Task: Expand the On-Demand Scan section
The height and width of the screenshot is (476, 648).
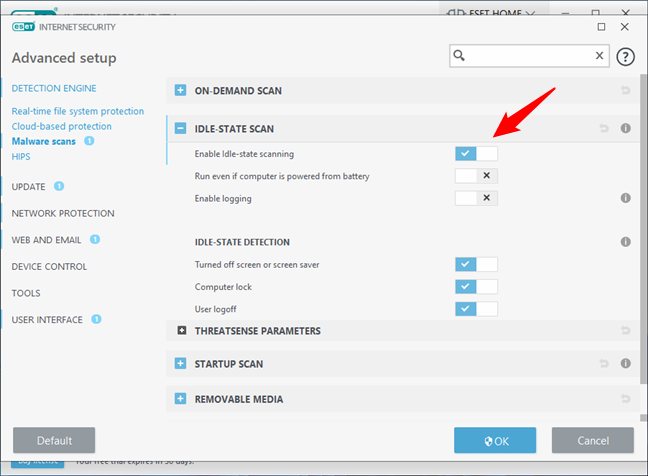Action: click(180, 90)
